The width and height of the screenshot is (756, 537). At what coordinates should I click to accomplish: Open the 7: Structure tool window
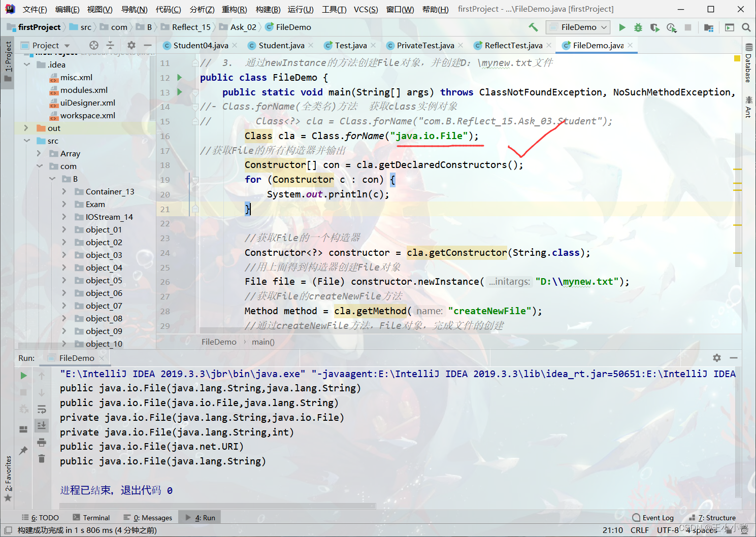pos(712,518)
